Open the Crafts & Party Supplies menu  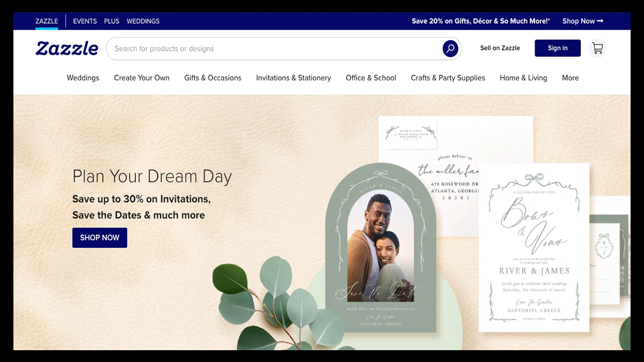(448, 78)
